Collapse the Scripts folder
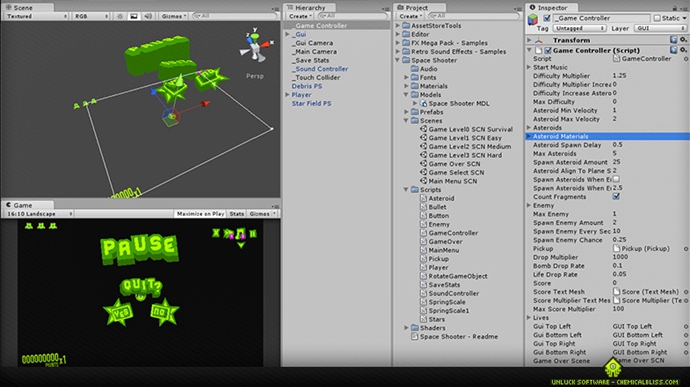Image resolution: width=690 pixels, height=387 pixels. 406,190
